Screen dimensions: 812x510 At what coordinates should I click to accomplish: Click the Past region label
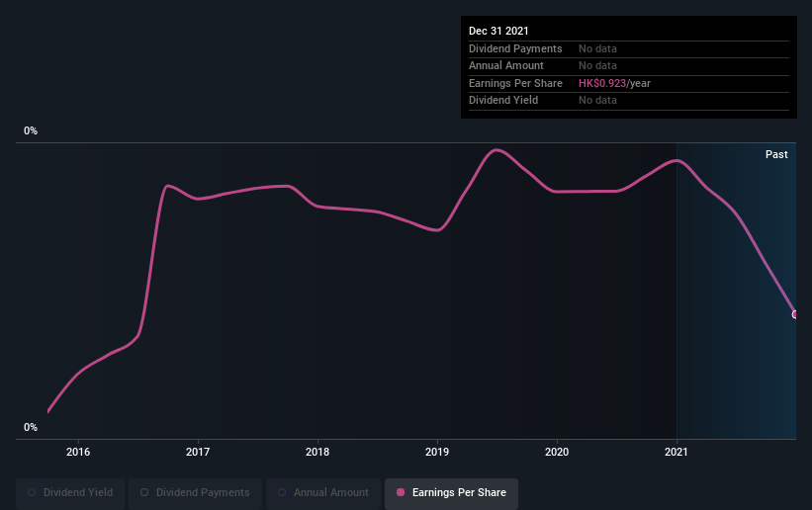776,154
